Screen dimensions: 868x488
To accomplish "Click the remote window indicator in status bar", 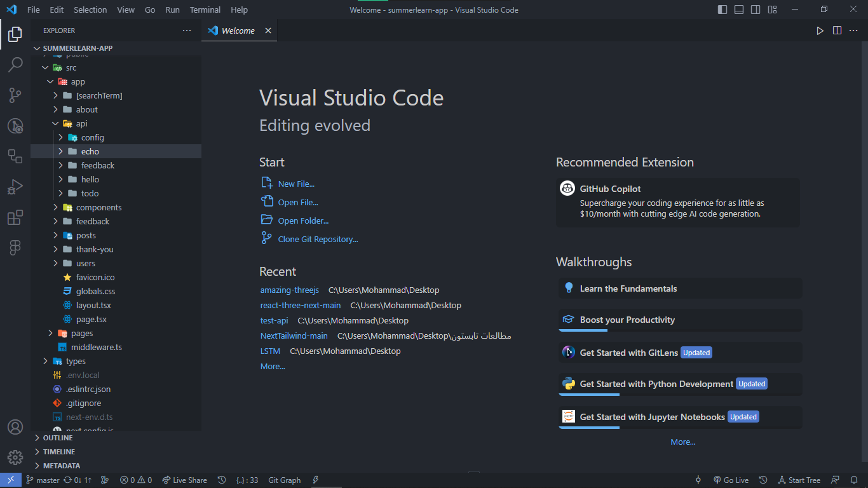I will point(11,480).
